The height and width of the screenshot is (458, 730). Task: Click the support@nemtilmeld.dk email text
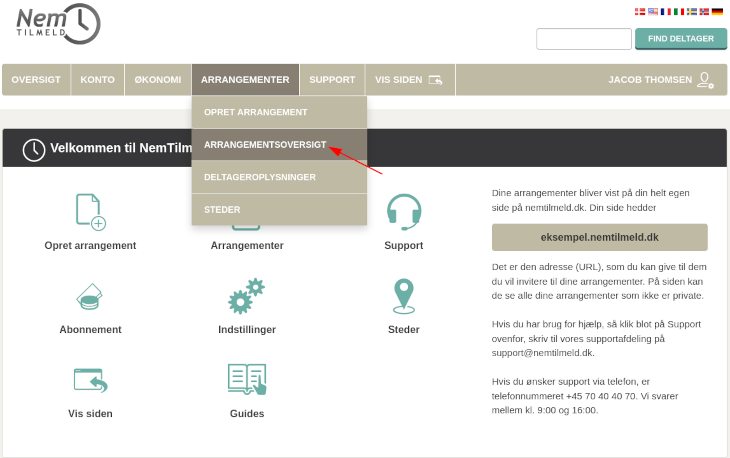542,353
